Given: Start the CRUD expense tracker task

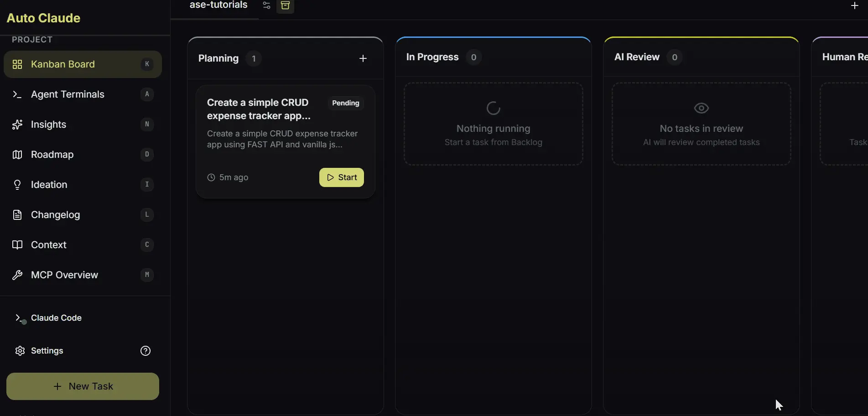Looking at the screenshot, I should [x=341, y=177].
